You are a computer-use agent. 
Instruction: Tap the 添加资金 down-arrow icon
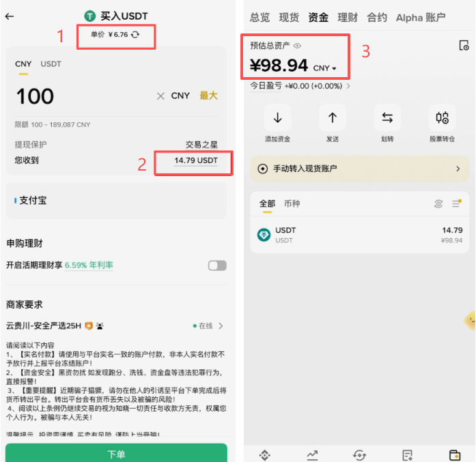tap(277, 117)
